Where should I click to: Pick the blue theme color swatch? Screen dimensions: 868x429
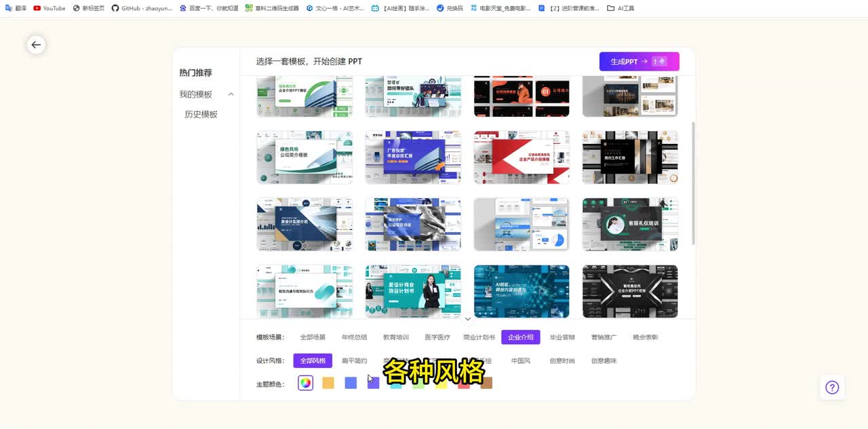pos(351,383)
